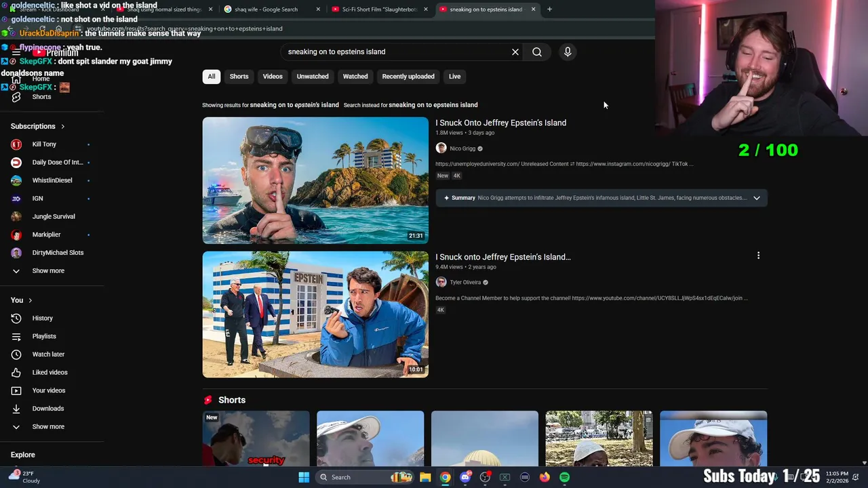Click the Windows taskbar Search box
This screenshot has width=868, height=488.
[x=365, y=477]
